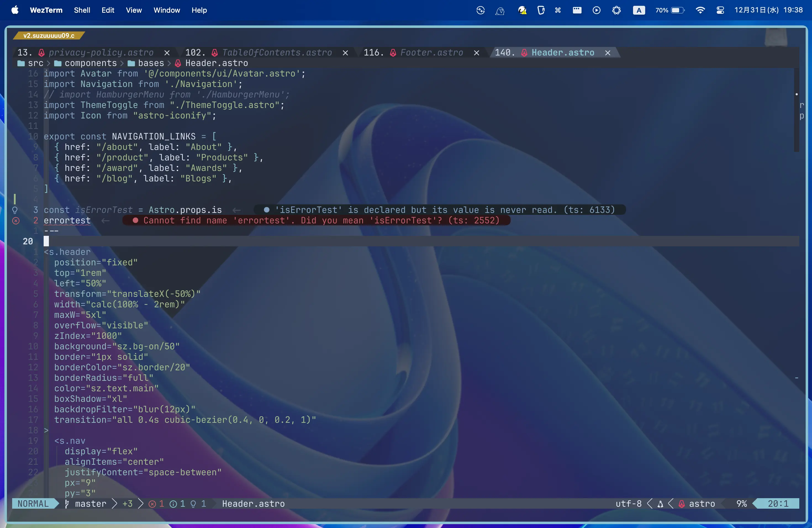The height and width of the screenshot is (528, 812).
Task: Click the Astro filetype icon in statusline
Action: (x=682, y=504)
